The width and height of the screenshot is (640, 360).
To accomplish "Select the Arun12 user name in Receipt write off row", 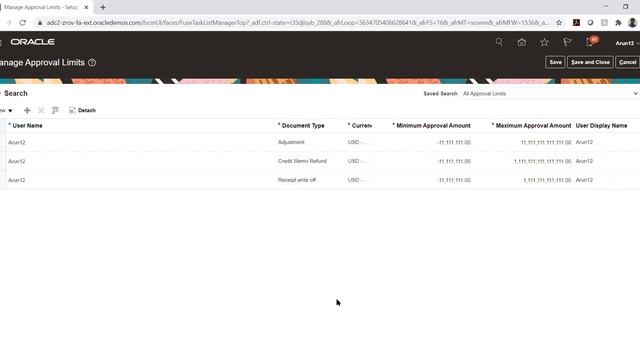I will pos(17,180).
